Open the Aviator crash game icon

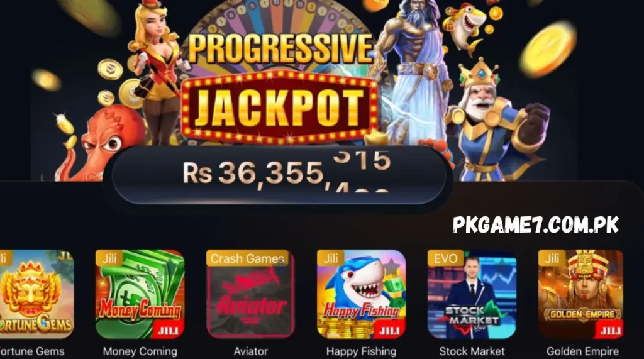pos(250,294)
